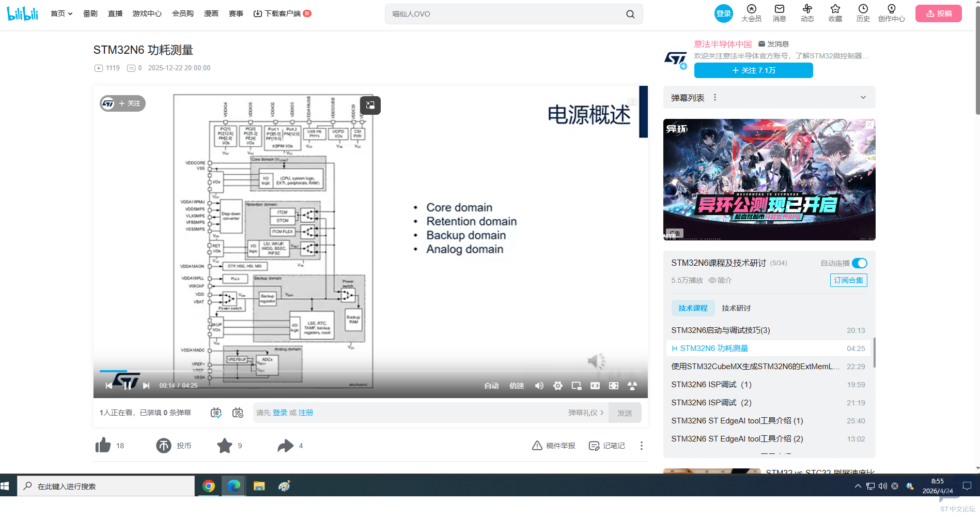Click the playlist panel scrollbar
Viewport: 980px width, 517px height.
(874, 352)
